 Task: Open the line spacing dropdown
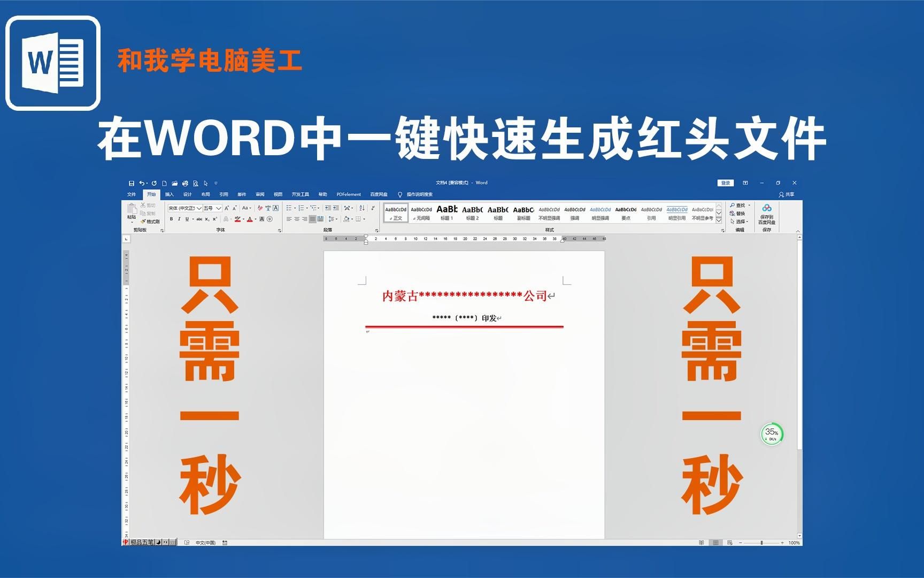332,219
